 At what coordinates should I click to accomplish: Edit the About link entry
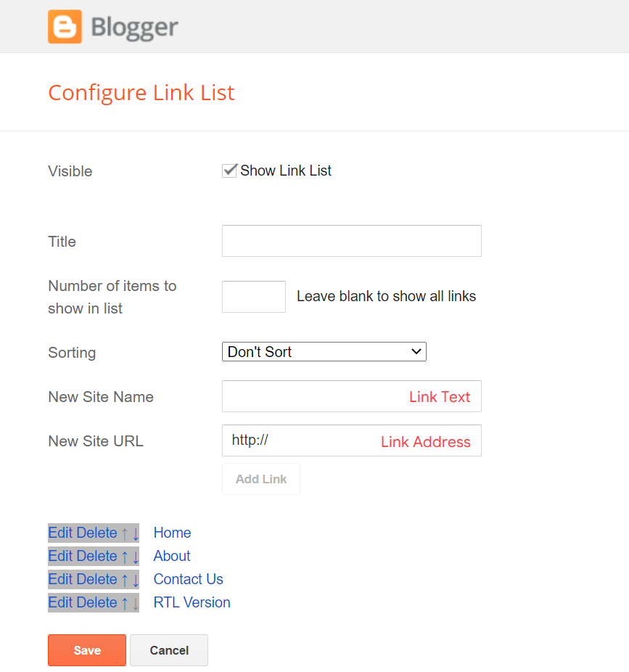tap(60, 556)
